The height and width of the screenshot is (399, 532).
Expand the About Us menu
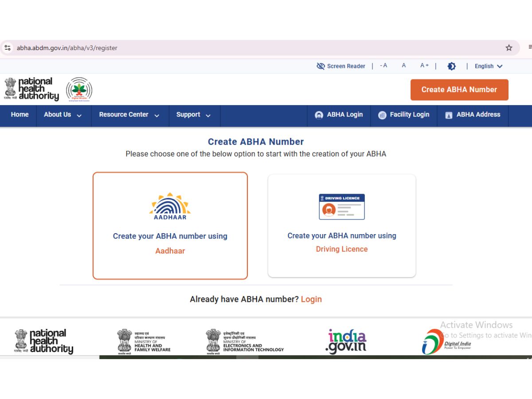tap(63, 115)
